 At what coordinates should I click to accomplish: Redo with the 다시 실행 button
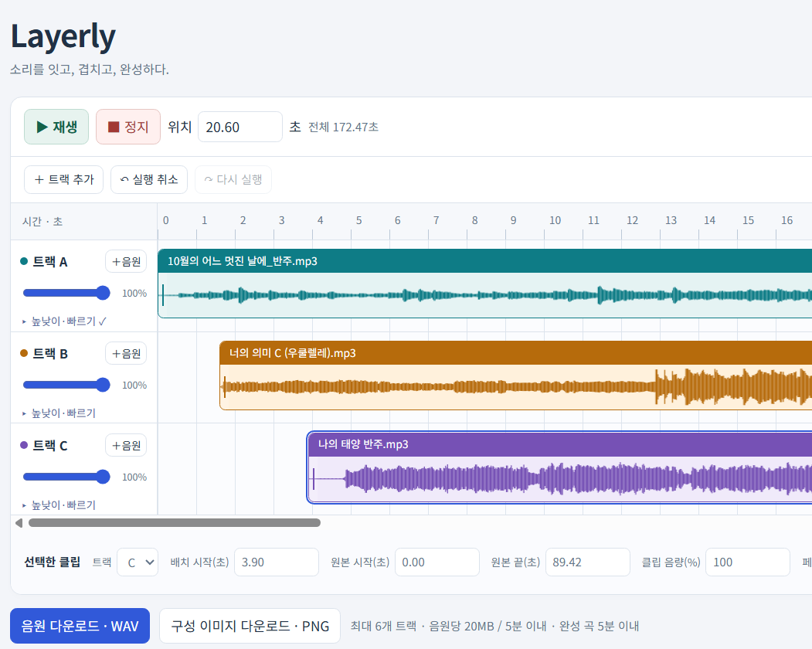click(233, 180)
